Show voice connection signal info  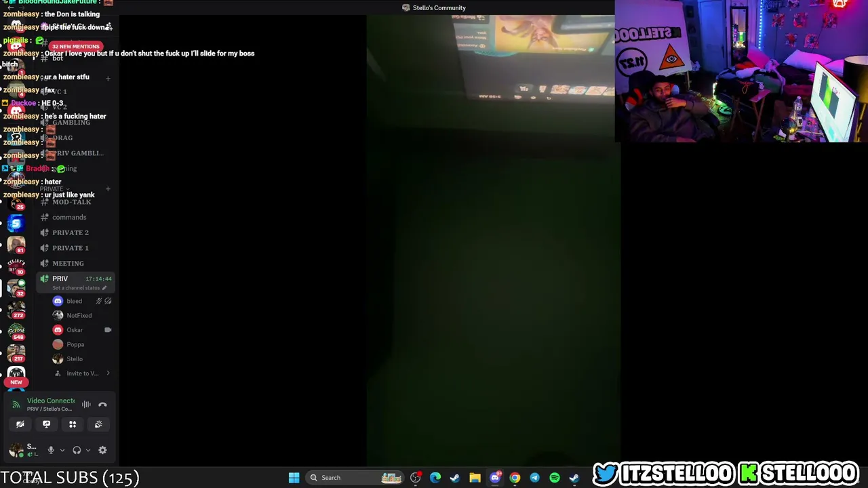pyautogui.click(x=16, y=405)
